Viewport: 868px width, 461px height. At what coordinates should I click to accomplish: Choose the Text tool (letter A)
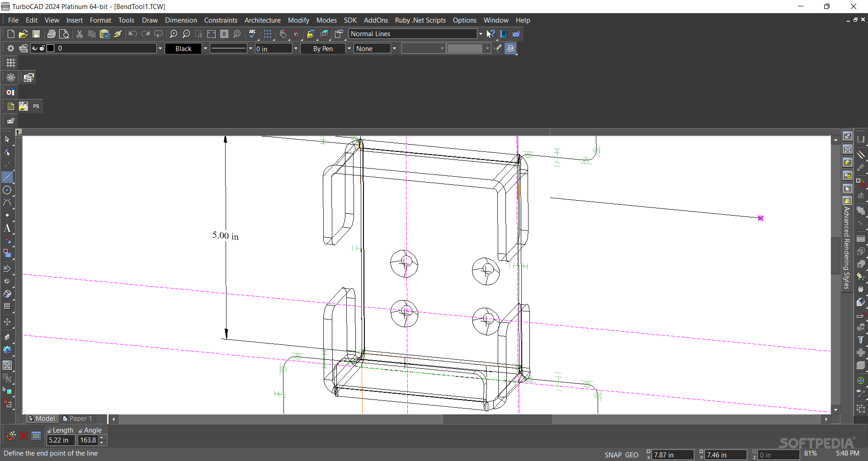[7, 228]
